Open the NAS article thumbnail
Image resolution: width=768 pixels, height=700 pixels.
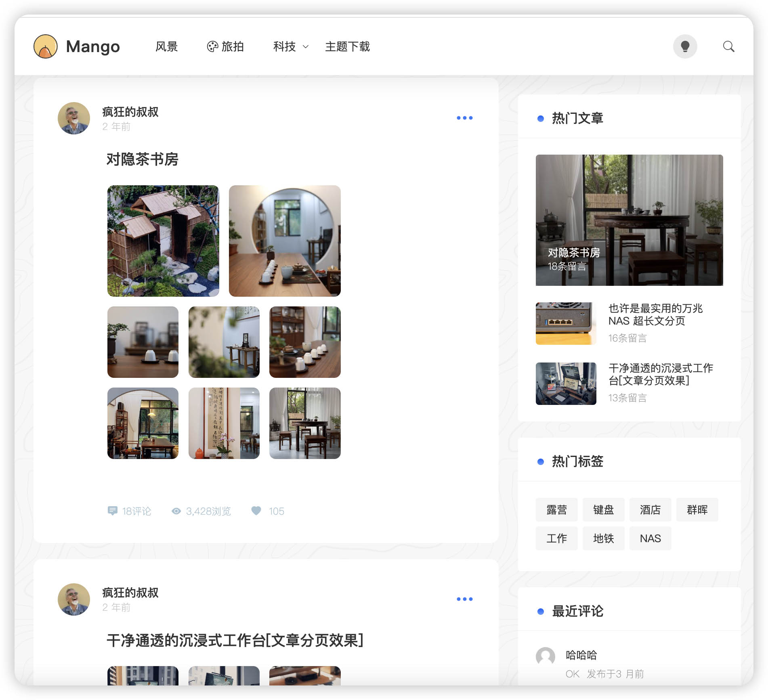[x=566, y=323]
